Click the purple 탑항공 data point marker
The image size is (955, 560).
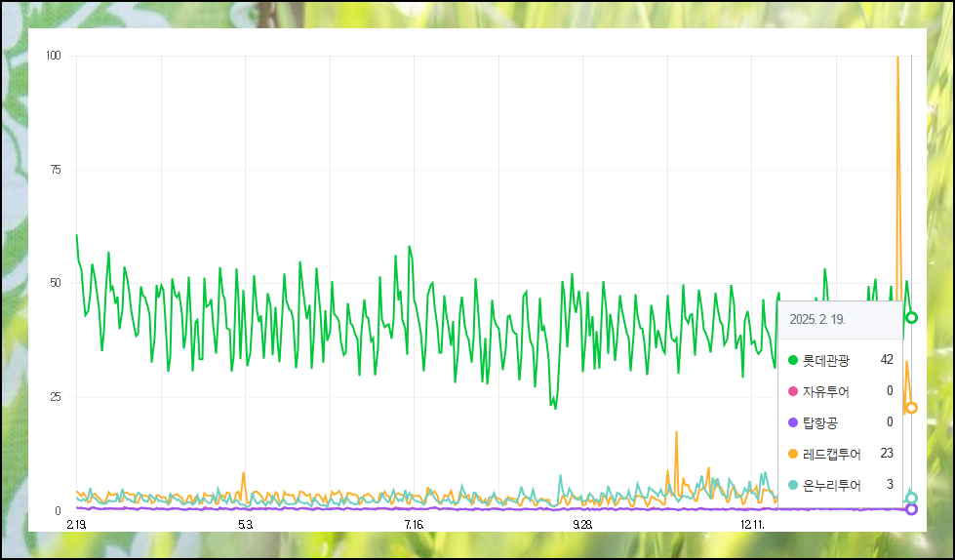tap(911, 509)
